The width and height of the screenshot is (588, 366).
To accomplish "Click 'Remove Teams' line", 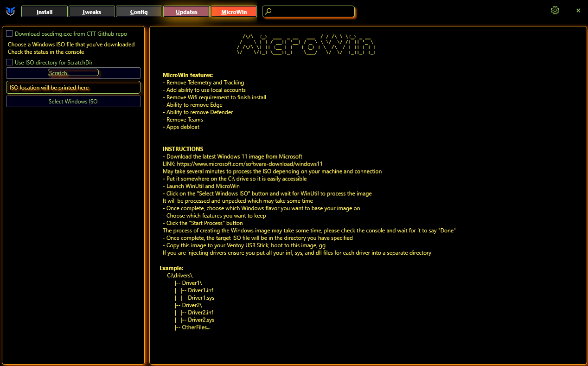I will click(x=183, y=119).
